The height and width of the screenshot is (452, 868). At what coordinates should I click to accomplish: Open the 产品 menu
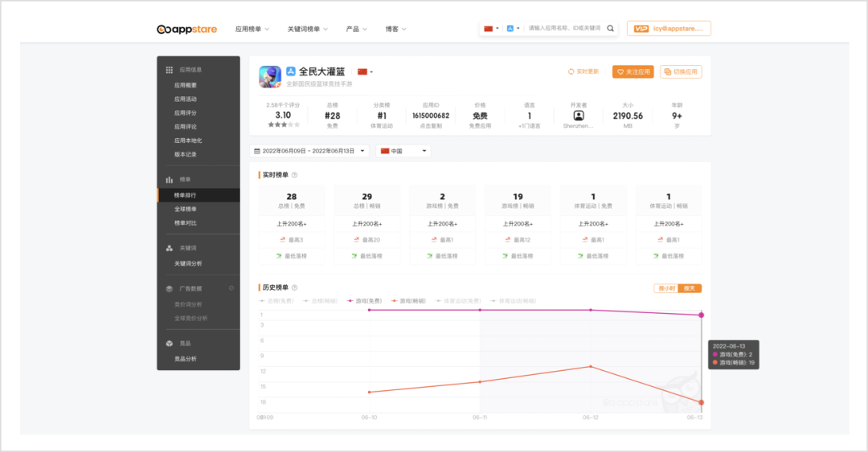click(357, 29)
